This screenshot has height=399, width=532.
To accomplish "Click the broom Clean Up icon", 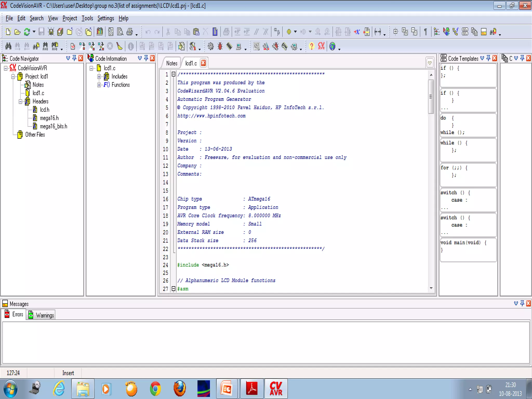I will [119, 46].
